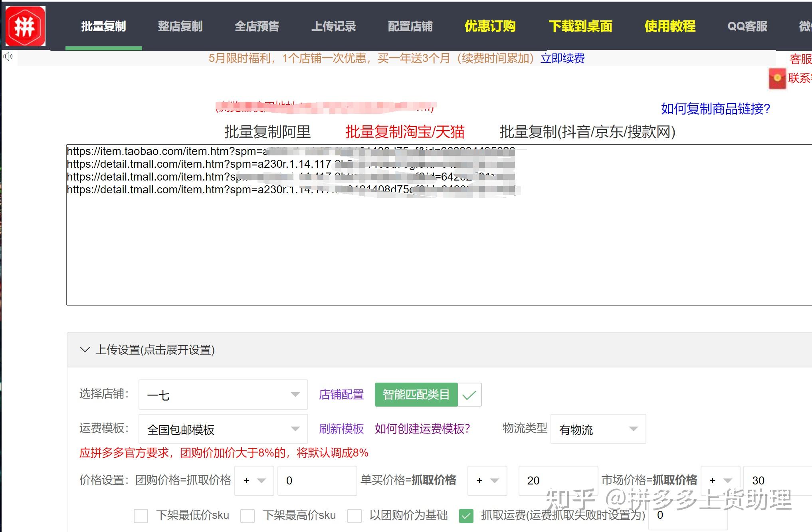Open the 市场价格 plus operator dropdown
812x532 pixels.
[x=721, y=480]
